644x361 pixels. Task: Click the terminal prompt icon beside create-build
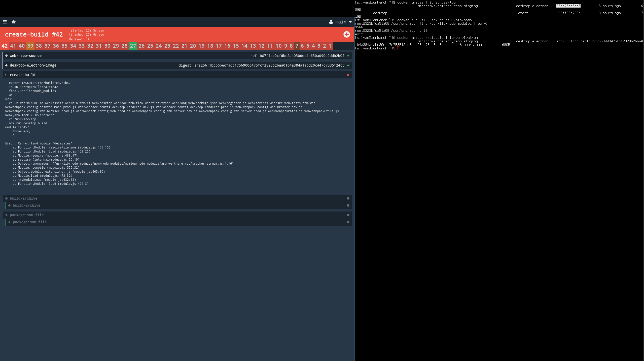click(6, 75)
